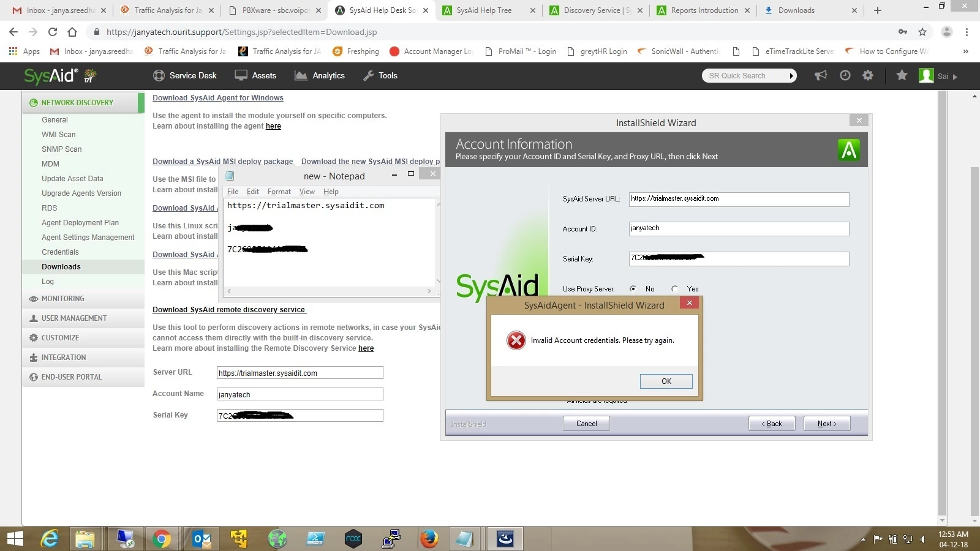Open the volume icon in system tray

coord(923,539)
